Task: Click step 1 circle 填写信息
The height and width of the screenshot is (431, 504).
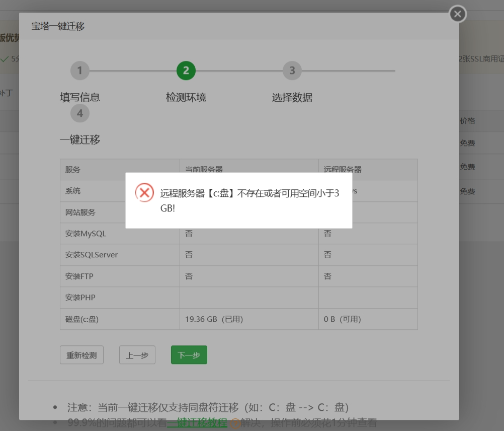Action: 79,70
